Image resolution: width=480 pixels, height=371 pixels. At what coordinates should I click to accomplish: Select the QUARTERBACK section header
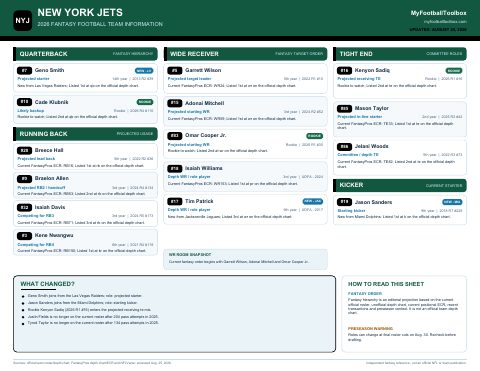click(x=85, y=54)
